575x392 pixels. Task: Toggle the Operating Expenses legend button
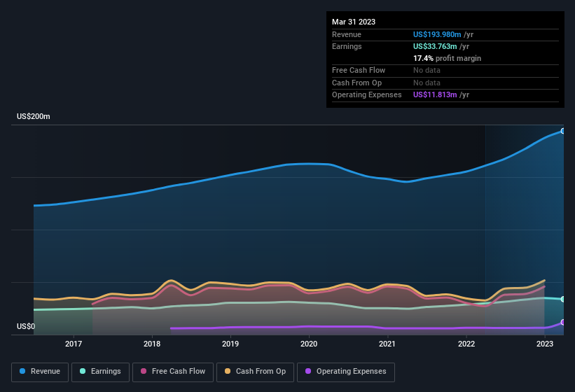pos(346,372)
